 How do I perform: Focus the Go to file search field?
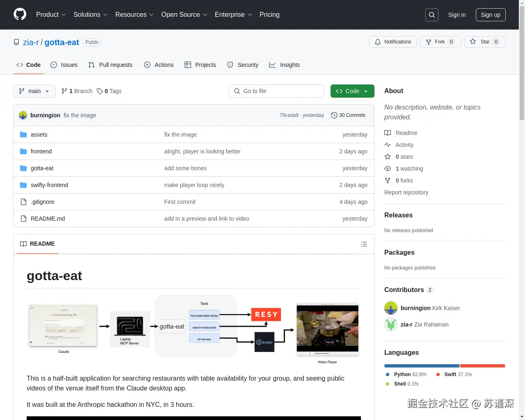[276, 91]
